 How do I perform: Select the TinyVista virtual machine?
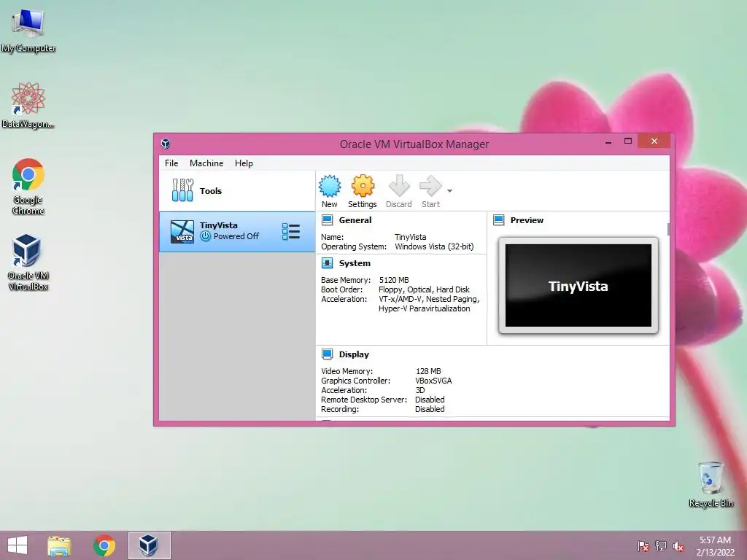tap(237, 231)
